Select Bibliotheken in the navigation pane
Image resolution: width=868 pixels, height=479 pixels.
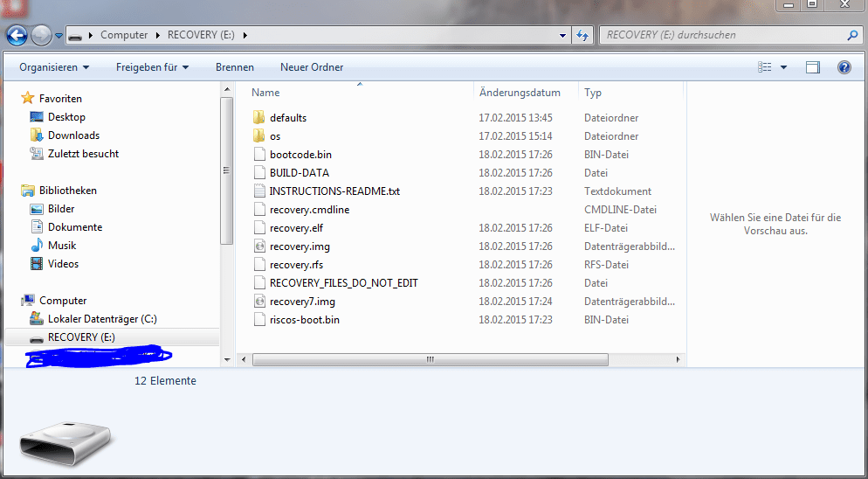67,191
